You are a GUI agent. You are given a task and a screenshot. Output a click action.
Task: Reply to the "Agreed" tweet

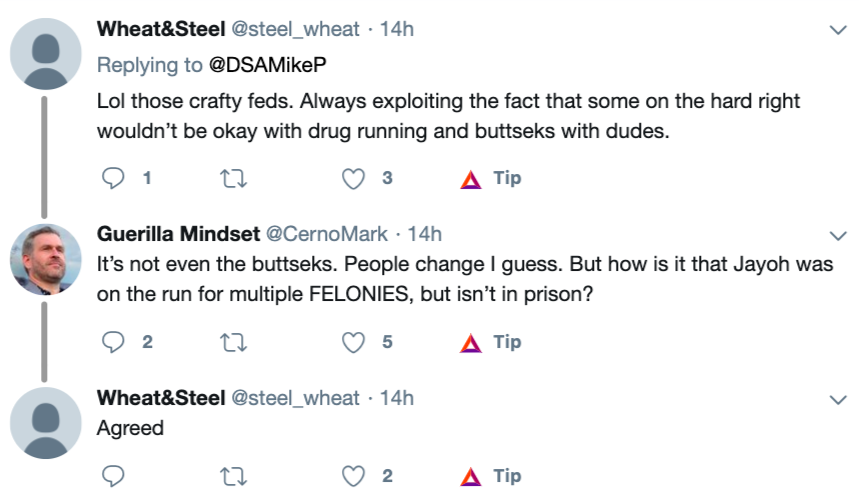coord(112,476)
